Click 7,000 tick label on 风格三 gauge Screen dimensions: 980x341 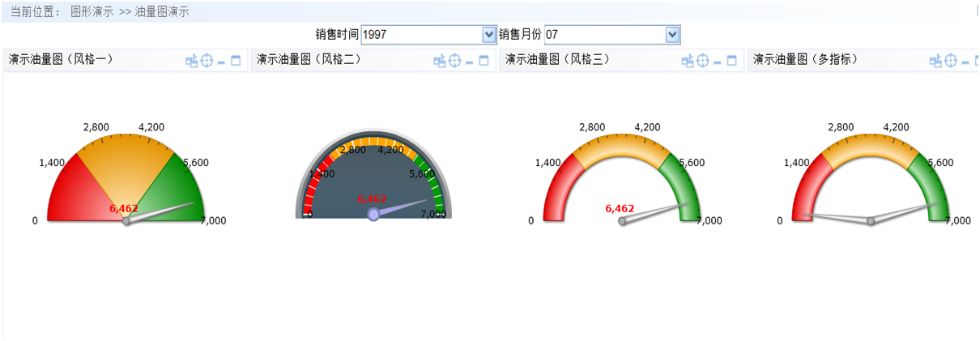tap(709, 220)
